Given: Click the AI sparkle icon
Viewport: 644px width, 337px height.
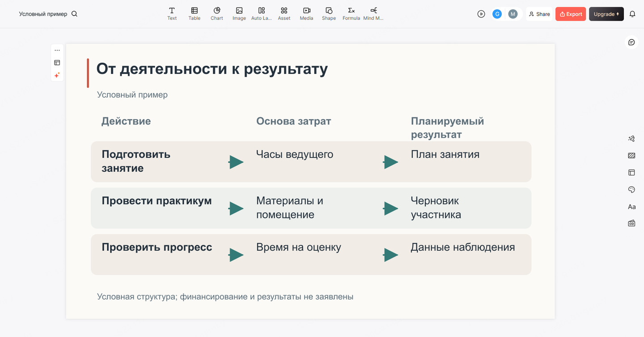Looking at the screenshot, I should [x=57, y=75].
